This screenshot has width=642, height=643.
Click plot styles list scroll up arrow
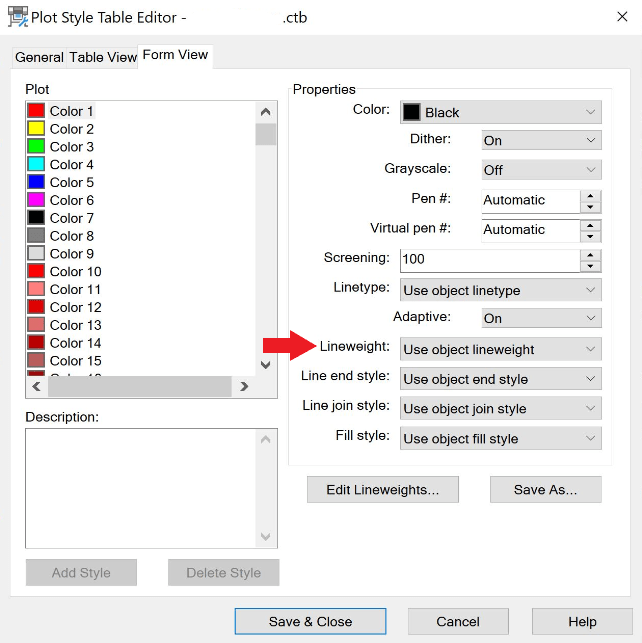(266, 112)
